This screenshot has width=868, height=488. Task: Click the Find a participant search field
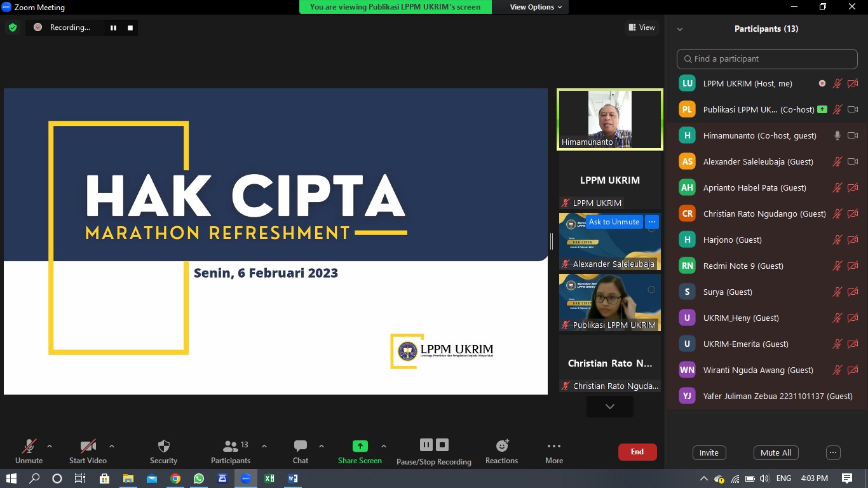pos(766,58)
